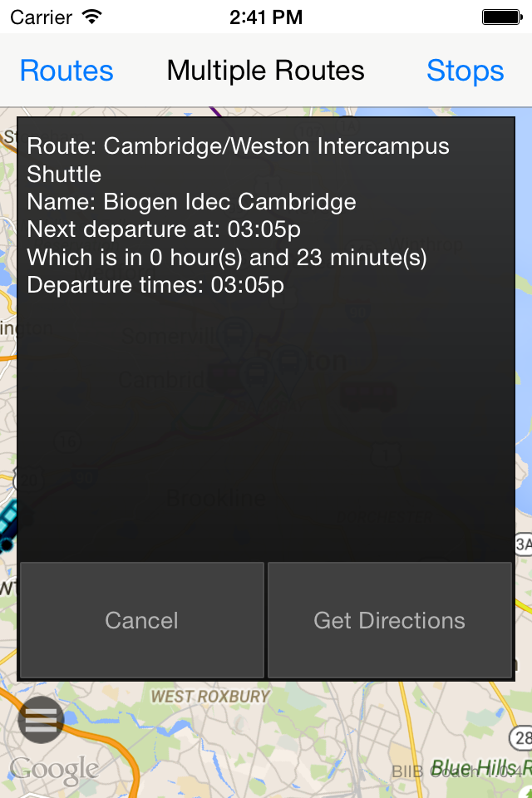Viewport: 532px width, 798px height.
Task: Open the Stops list
Action: point(465,71)
